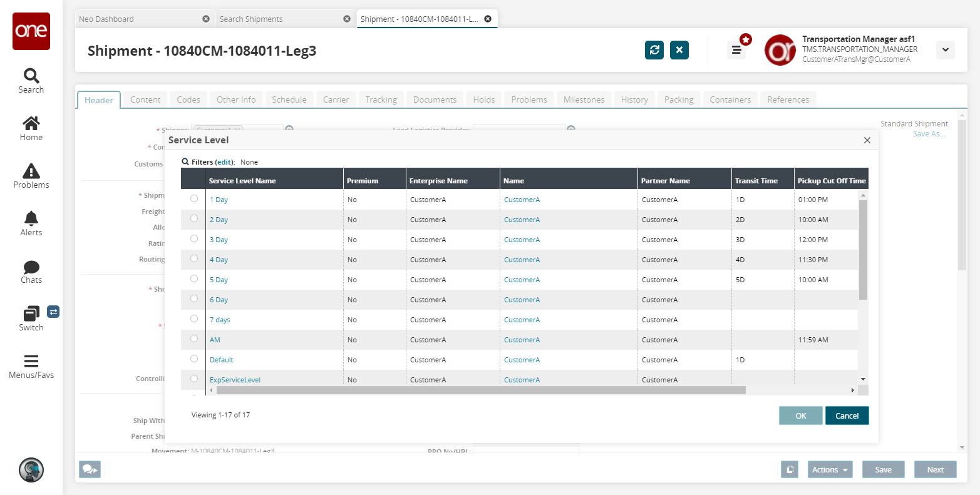Viewport: 980px width, 495px height.
Task: Switch to the Tracking tab
Action: point(381,100)
